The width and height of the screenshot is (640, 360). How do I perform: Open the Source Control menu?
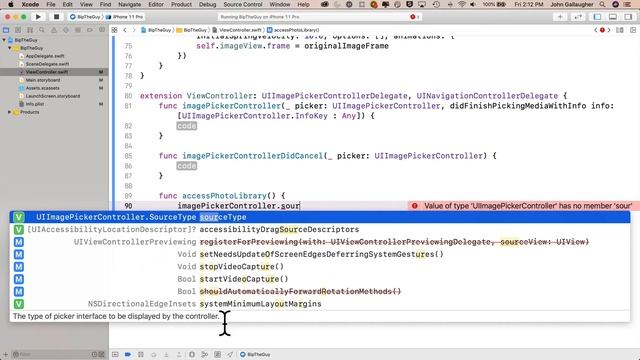243,4
